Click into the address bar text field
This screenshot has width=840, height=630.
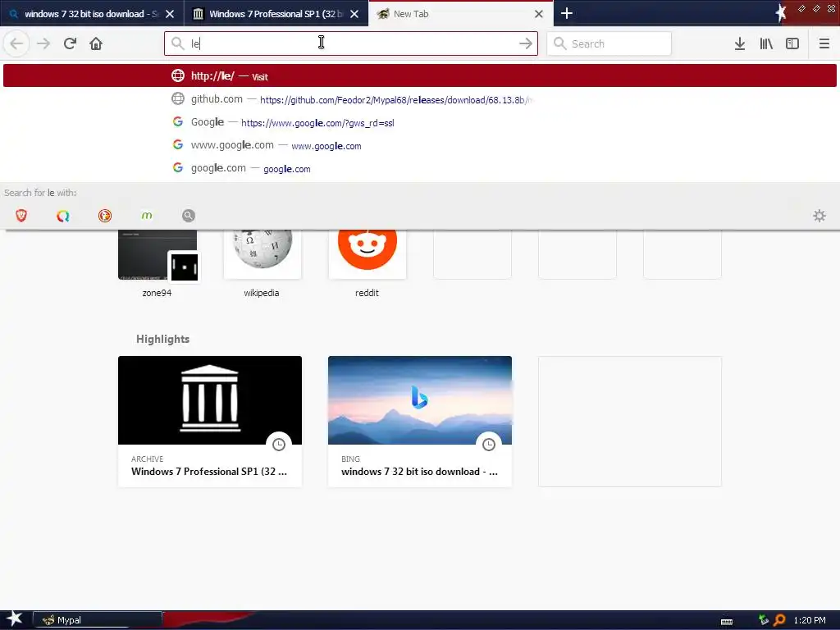pyautogui.click(x=351, y=43)
